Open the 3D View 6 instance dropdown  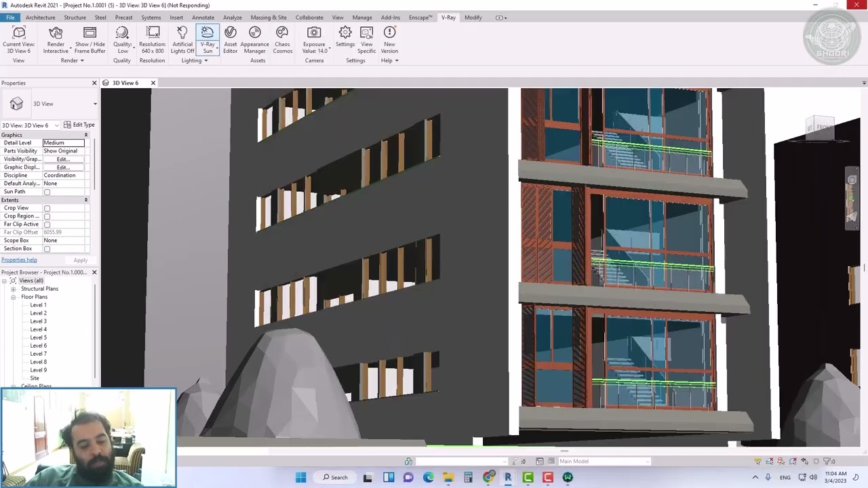tap(57, 125)
